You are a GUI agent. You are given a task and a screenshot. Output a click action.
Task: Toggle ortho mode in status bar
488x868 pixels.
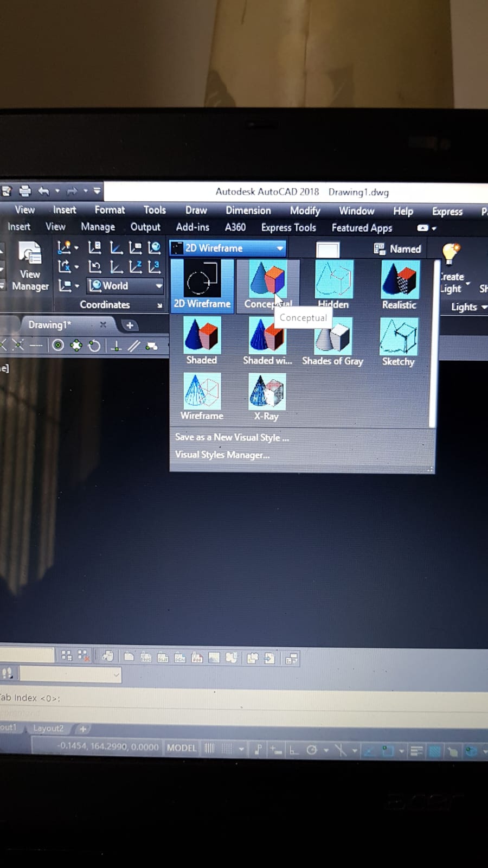coord(293,750)
